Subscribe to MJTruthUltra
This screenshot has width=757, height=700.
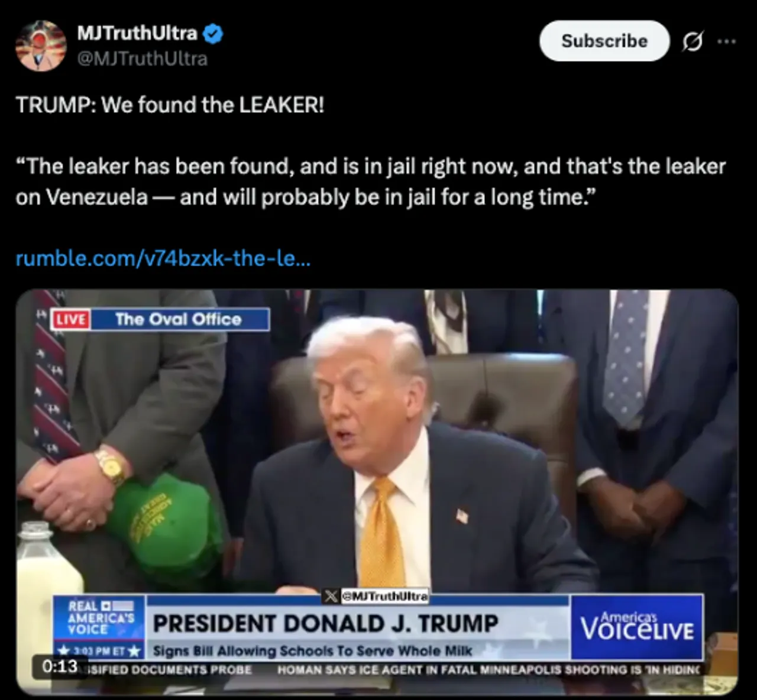604,41
